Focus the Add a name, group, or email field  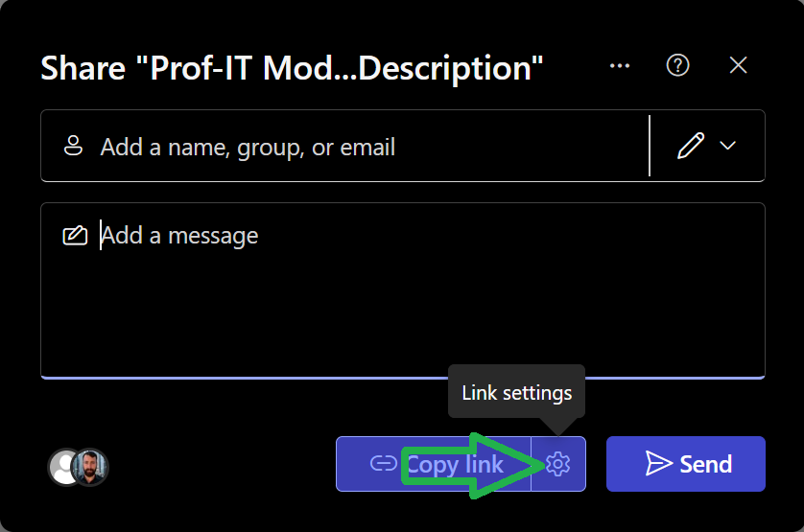click(365, 147)
